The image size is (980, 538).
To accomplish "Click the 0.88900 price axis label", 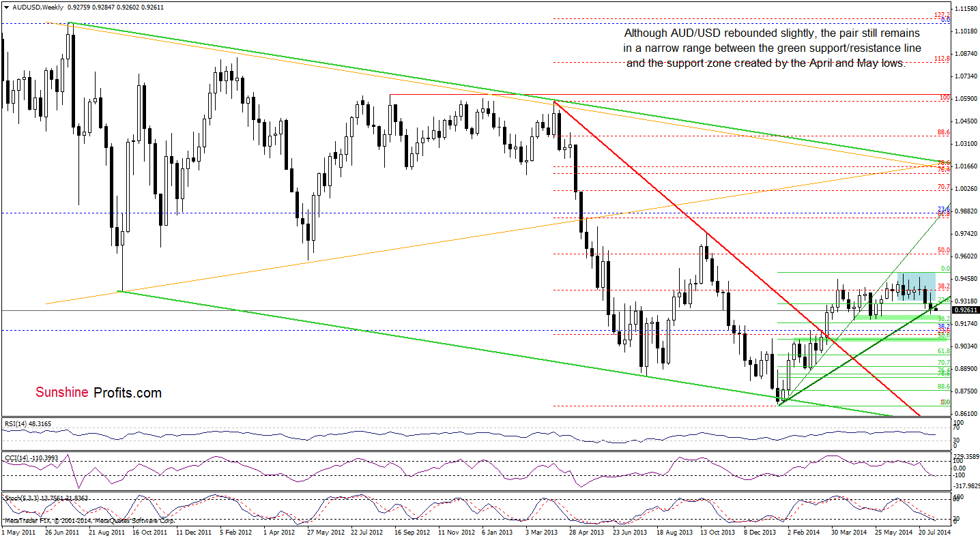I will click(x=966, y=369).
